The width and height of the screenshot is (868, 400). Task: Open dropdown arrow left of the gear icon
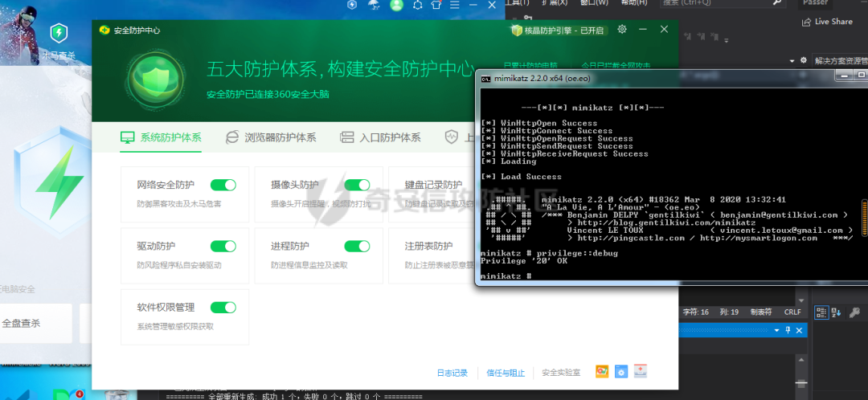click(792, 60)
